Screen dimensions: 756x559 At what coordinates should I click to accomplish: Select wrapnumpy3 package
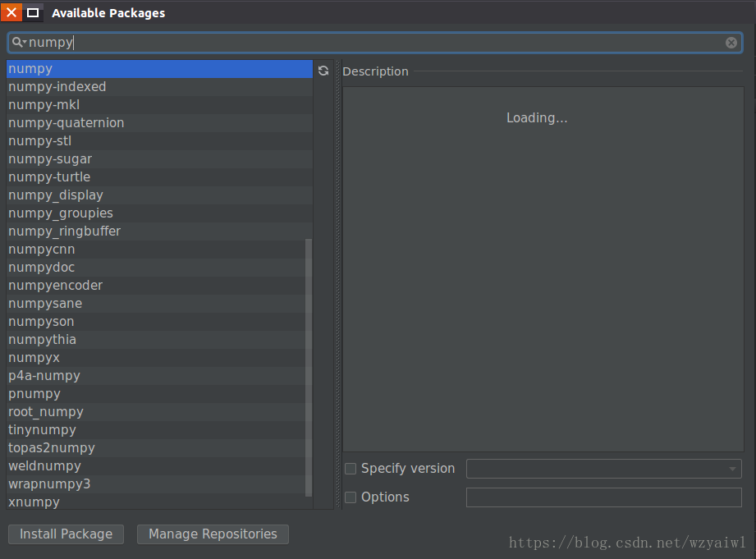tap(156, 484)
